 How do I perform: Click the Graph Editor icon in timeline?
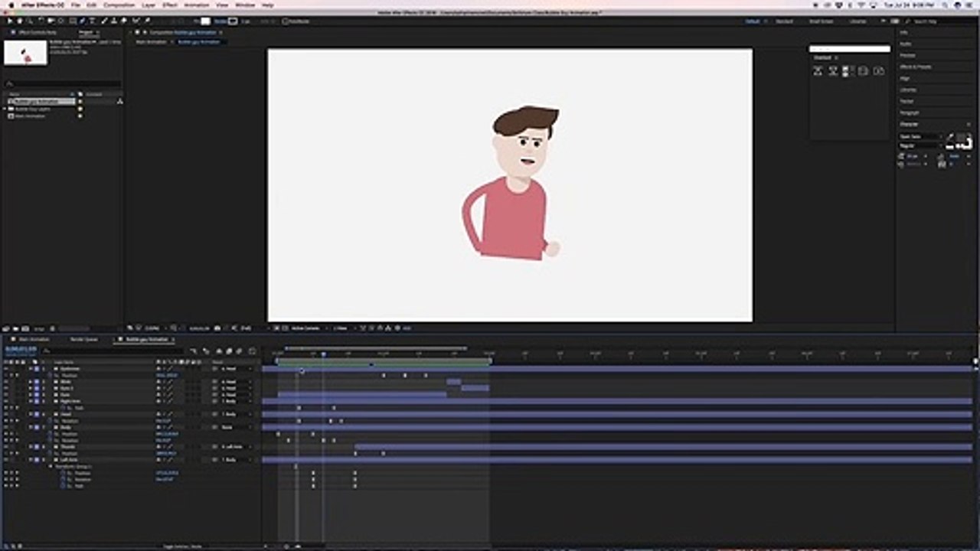(252, 350)
